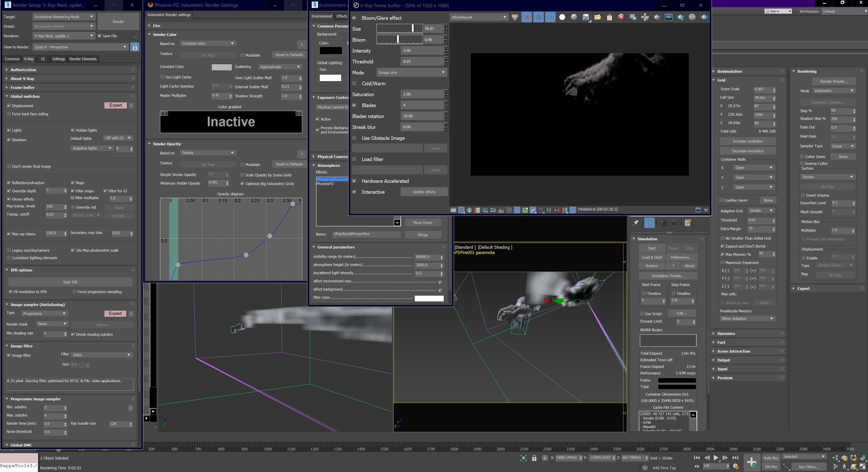
Task: Click Increase resolution button
Action: point(747,141)
